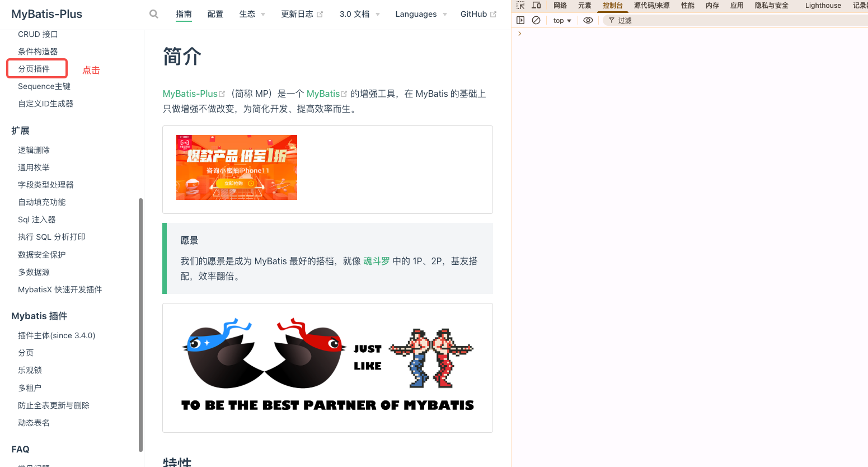Open 执行 SQL 分析打印 sidebar item
Screen dimensions: 868x467
point(52,237)
